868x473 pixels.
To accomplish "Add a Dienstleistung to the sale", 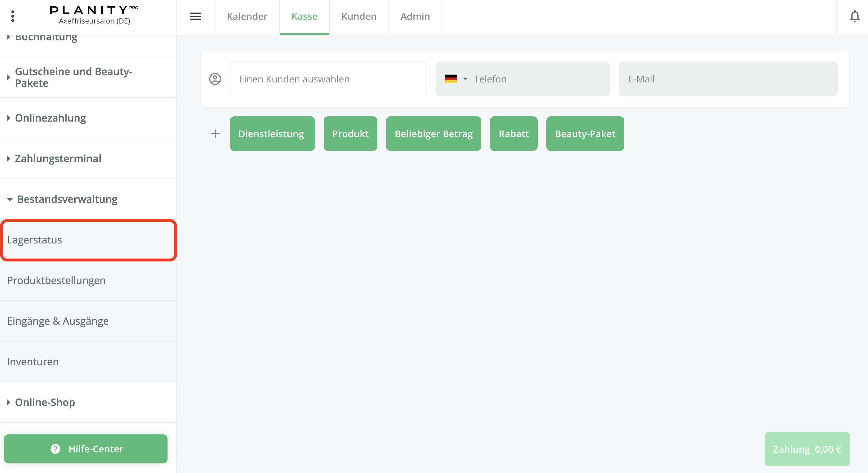I will coord(272,134).
